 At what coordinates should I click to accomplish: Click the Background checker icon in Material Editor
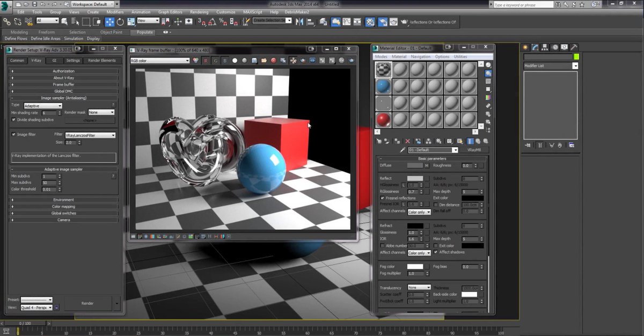pos(488,82)
